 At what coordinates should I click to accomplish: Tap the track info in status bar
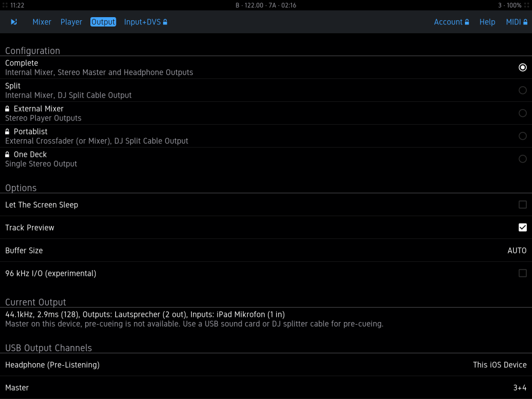[x=265, y=5]
